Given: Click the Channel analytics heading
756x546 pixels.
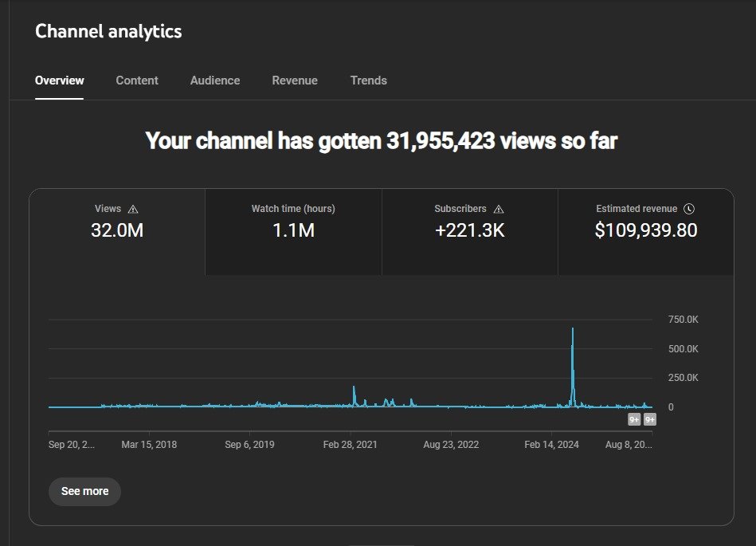Looking at the screenshot, I should 108,32.
